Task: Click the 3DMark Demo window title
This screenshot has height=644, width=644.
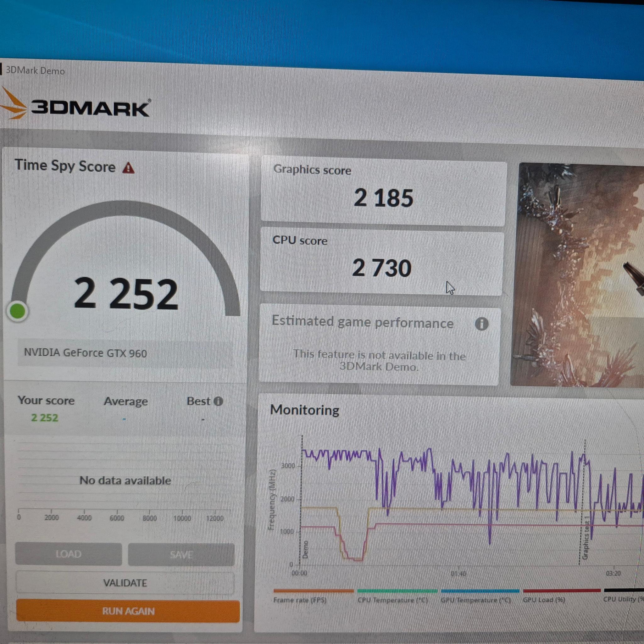Action: [x=35, y=71]
